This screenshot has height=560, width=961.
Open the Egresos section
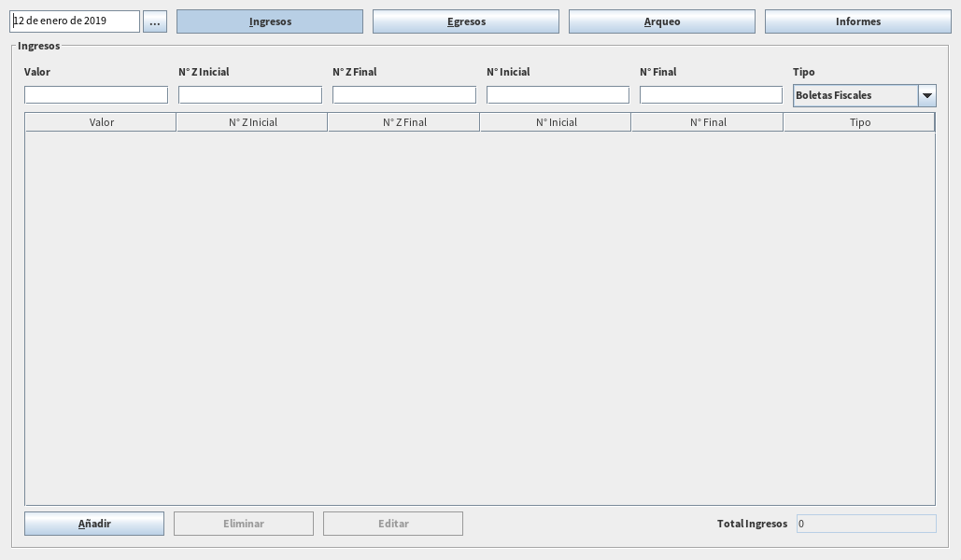466,21
